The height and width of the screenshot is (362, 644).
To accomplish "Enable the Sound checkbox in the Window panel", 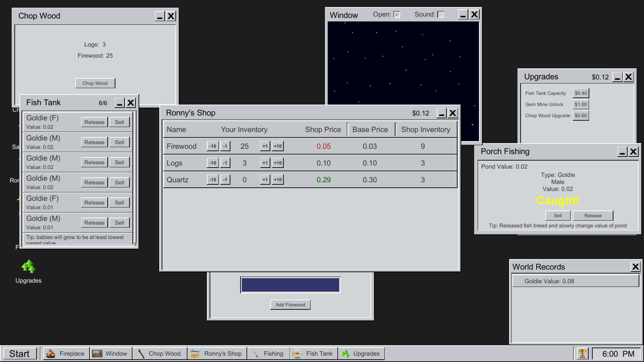I will tap(441, 14).
